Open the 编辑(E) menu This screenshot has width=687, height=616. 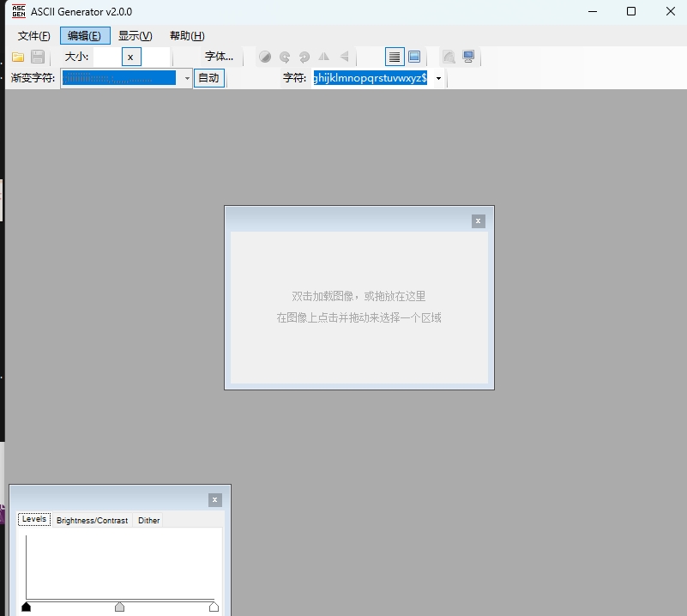[85, 36]
